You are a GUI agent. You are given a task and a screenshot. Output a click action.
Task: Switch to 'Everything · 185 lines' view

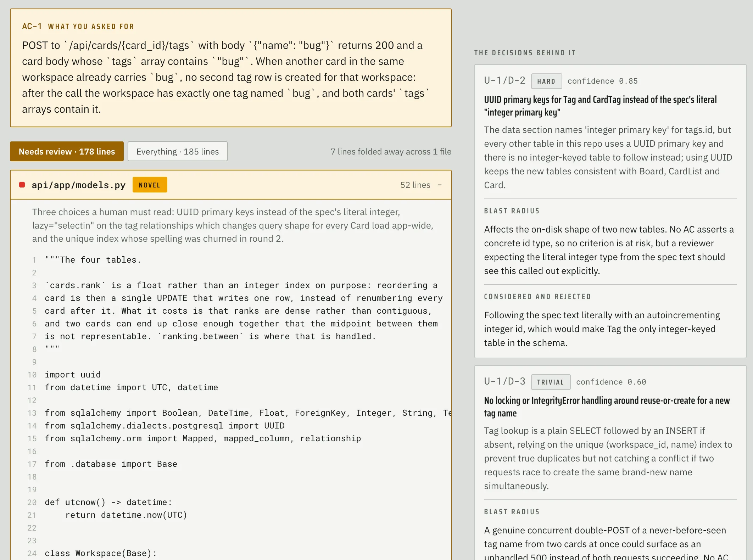[178, 151]
